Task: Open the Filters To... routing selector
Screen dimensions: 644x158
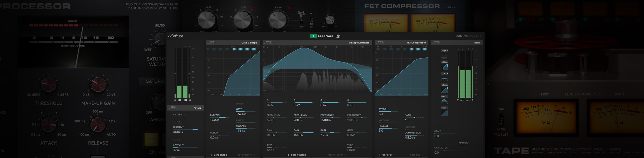Action: pos(180,114)
